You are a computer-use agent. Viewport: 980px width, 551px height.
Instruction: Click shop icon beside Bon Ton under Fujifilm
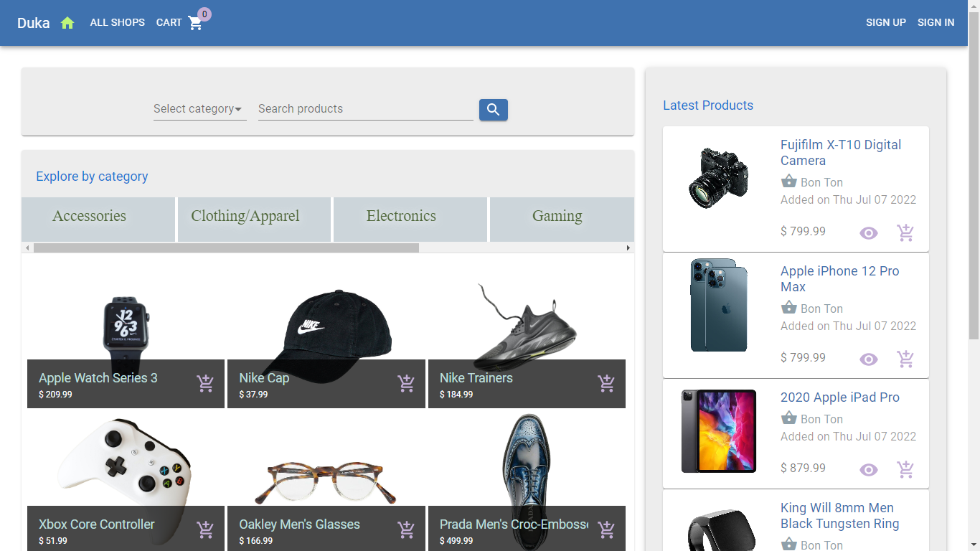pyautogui.click(x=789, y=181)
